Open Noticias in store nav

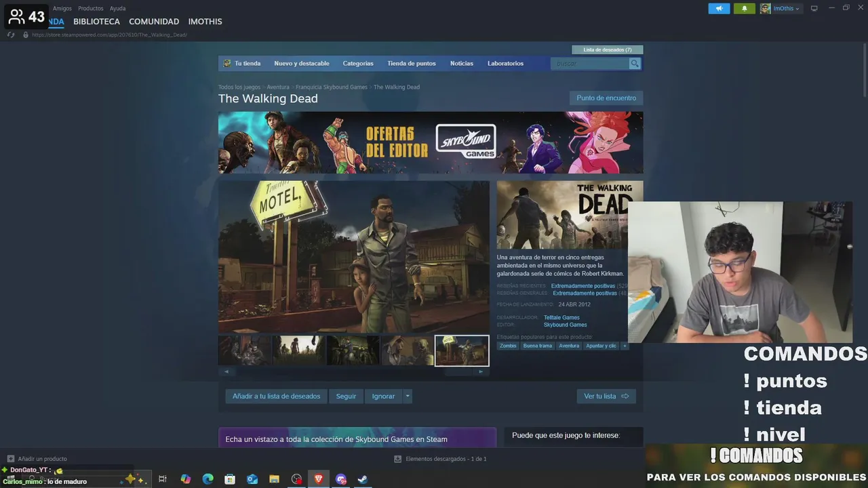click(462, 63)
